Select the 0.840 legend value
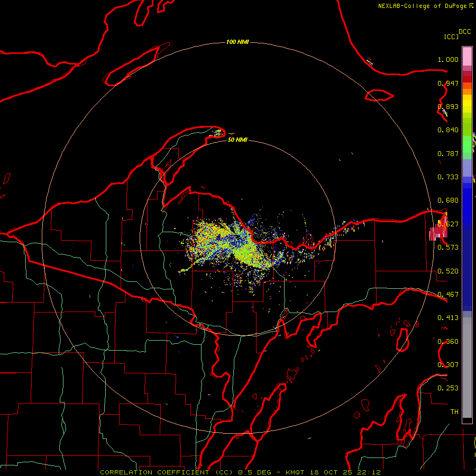This screenshot has height=476, width=476. (x=448, y=130)
